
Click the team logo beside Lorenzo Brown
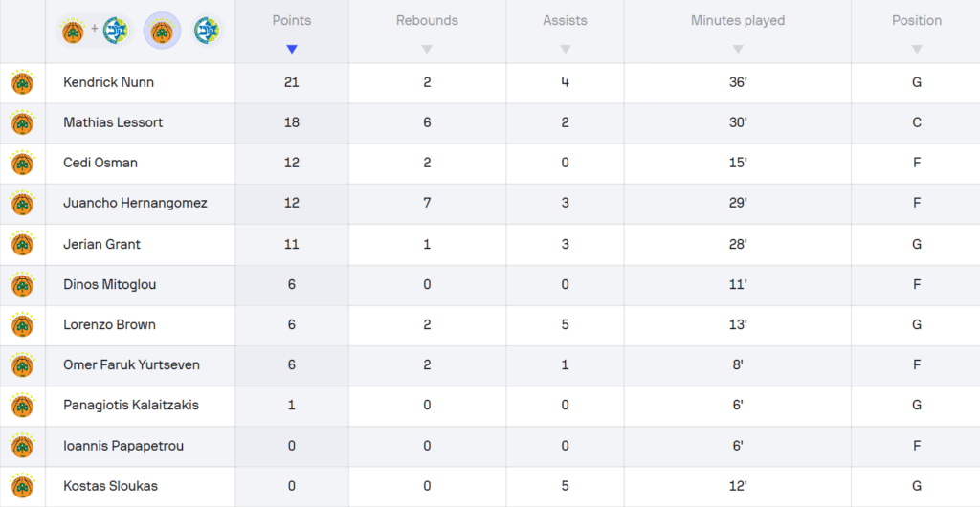point(22,324)
